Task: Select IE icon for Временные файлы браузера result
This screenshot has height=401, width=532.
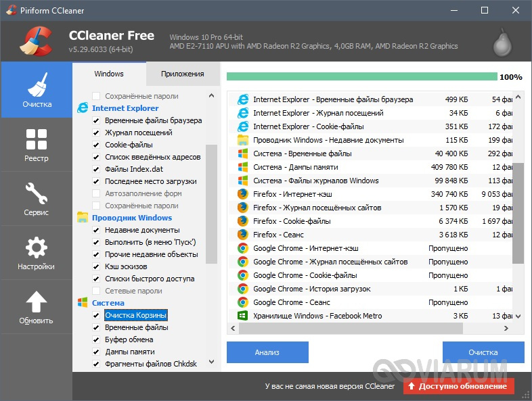Action: [242, 99]
